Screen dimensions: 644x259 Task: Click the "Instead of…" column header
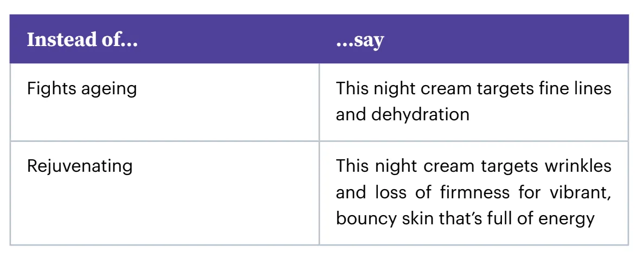pyautogui.click(x=82, y=40)
